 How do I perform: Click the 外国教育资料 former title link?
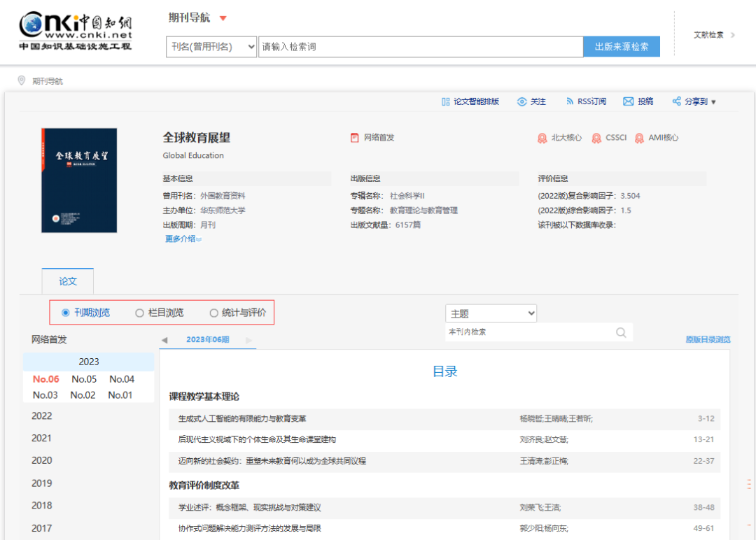point(223,196)
